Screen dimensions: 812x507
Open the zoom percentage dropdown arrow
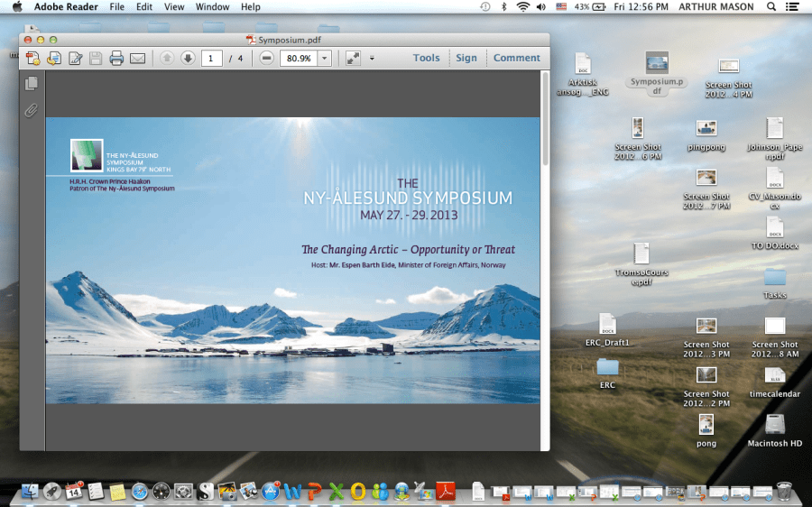tap(324, 59)
